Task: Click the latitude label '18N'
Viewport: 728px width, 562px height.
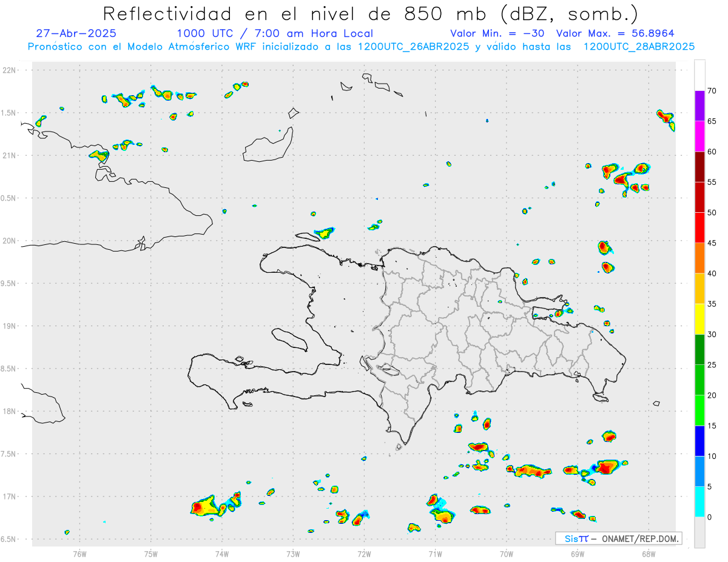Action: (10, 411)
